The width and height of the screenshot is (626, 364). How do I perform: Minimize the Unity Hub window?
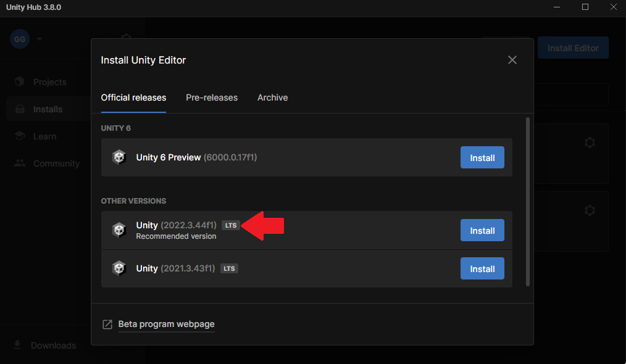click(x=556, y=7)
